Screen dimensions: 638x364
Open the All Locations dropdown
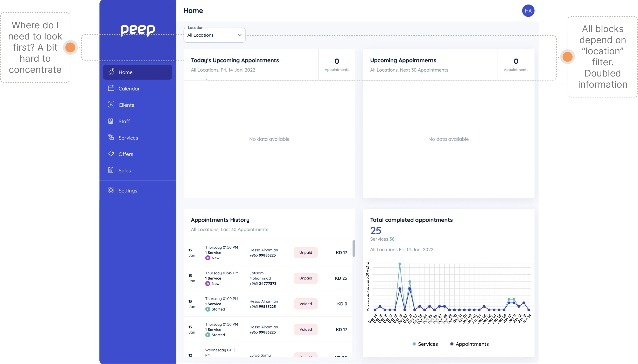click(214, 35)
